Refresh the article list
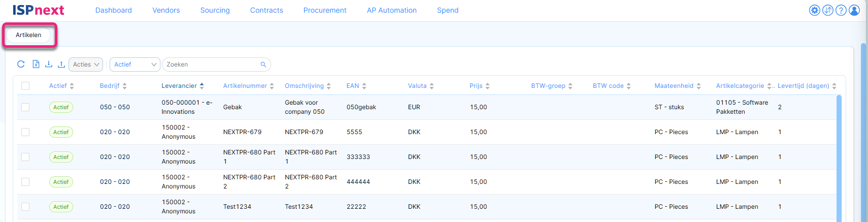The height and width of the screenshot is (222, 868). pyautogui.click(x=21, y=64)
